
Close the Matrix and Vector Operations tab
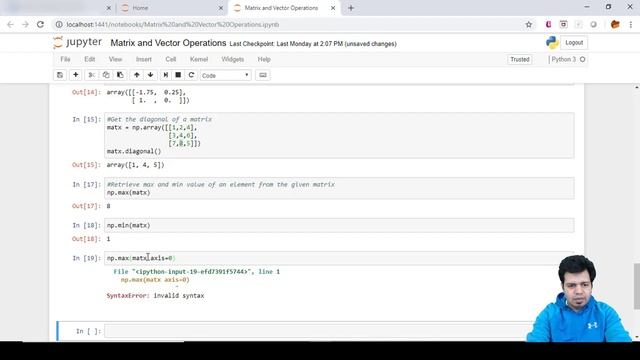[333, 8]
